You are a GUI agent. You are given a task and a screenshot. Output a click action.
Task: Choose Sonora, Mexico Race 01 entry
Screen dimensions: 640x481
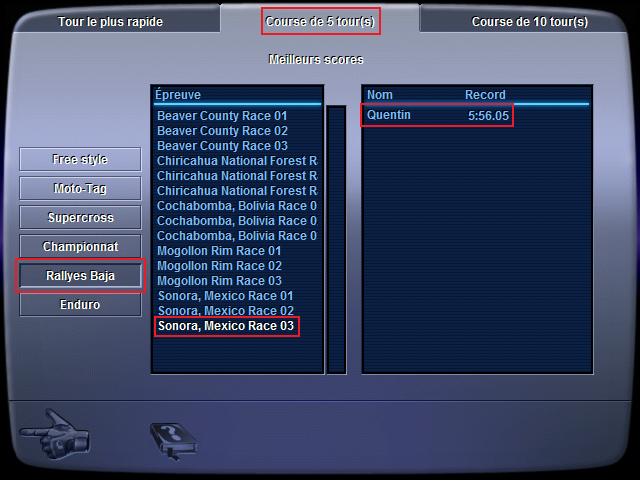point(225,296)
